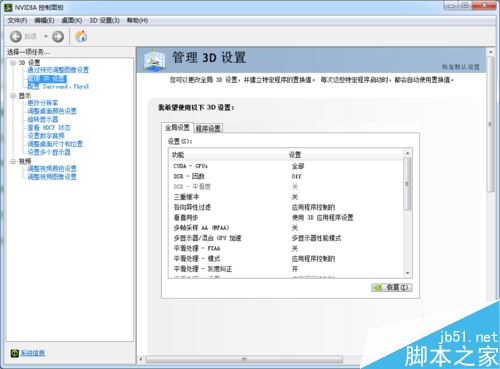
Task: Open the 文件(F) menu
Action: (17, 21)
